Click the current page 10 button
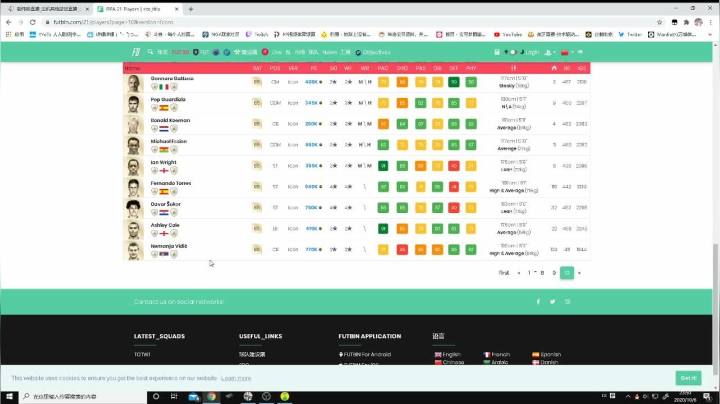This screenshot has width=720, height=404. coord(567,273)
